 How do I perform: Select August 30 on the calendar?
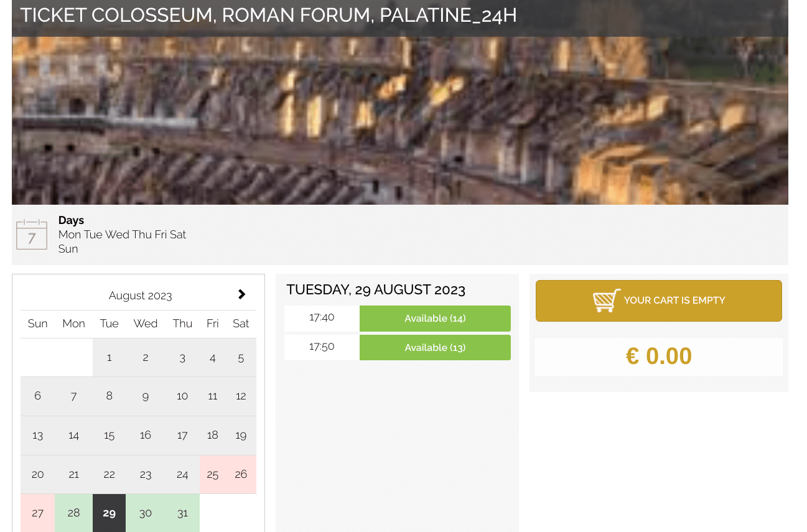pos(146,513)
